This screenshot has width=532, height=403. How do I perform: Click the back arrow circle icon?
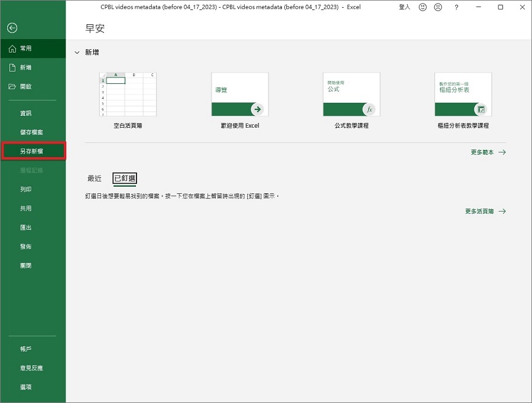pos(12,28)
